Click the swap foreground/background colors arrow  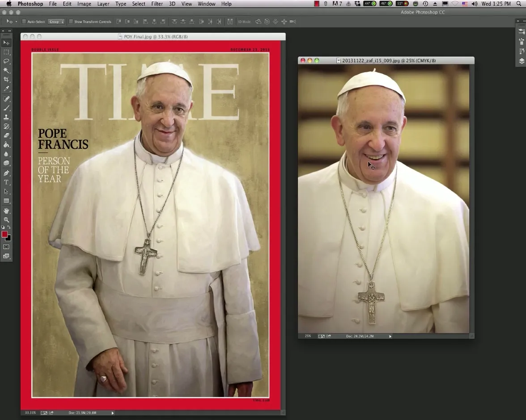click(x=9, y=228)
